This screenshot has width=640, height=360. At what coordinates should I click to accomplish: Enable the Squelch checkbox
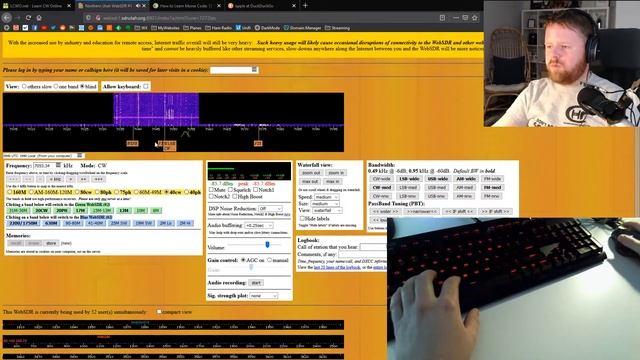click(231, 190)
